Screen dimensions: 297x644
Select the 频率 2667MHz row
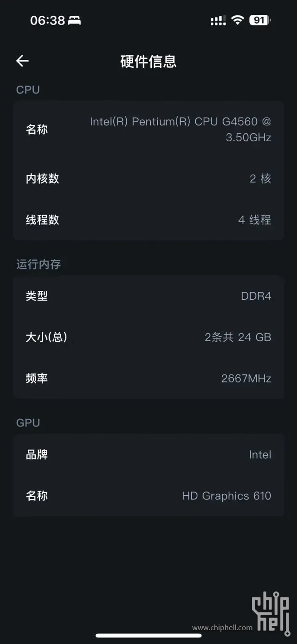pos(148,378)
